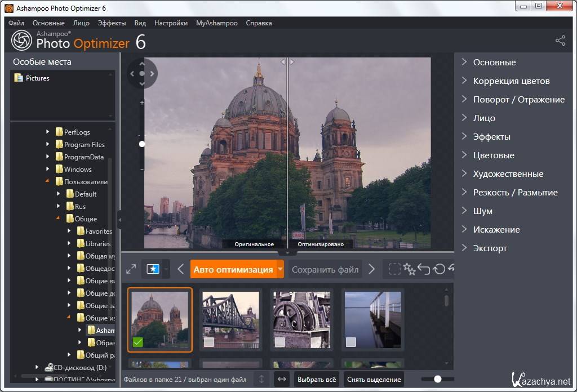Click the dashed selection rectangle icon
This screenshot has height=392, width=577.
click(x=394, y=269)
